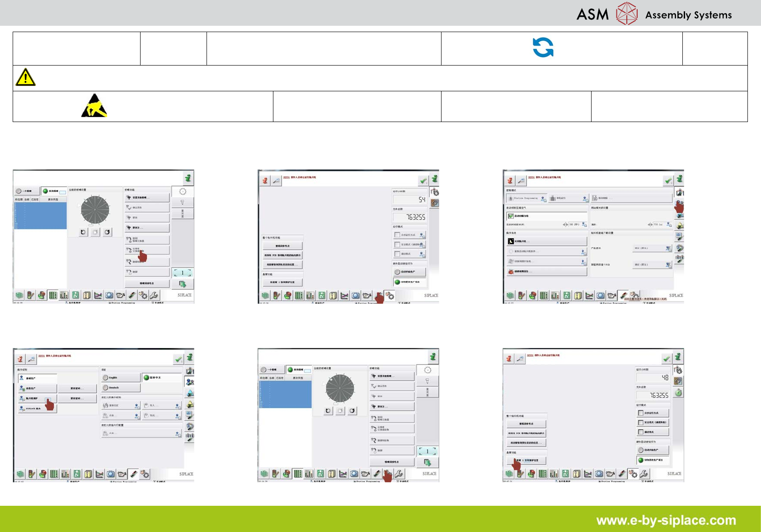Select the grey auto-start radio in counter-54 screenshot
761x532 pixels.
click(397, 272)
